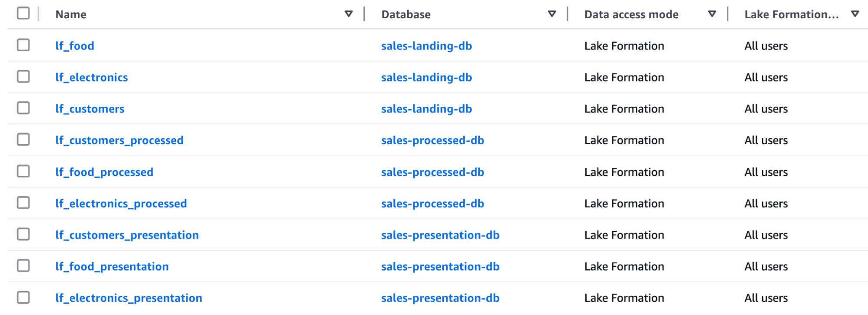Click Lake Formation column sort arrow
Image resolution: width=868 pixels, height=315 pixels.
point(855,14)
